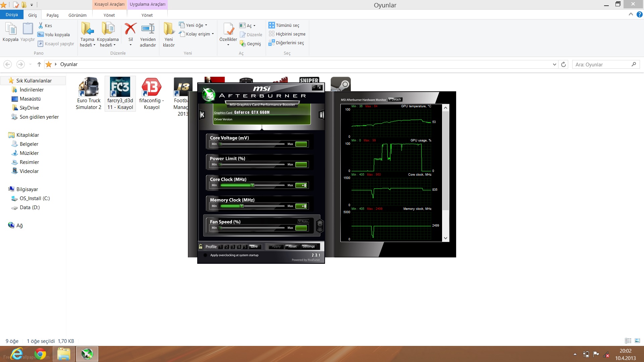
Task: Switch to the Paylaş ribbon tab
Action: [x=52, y=15]
